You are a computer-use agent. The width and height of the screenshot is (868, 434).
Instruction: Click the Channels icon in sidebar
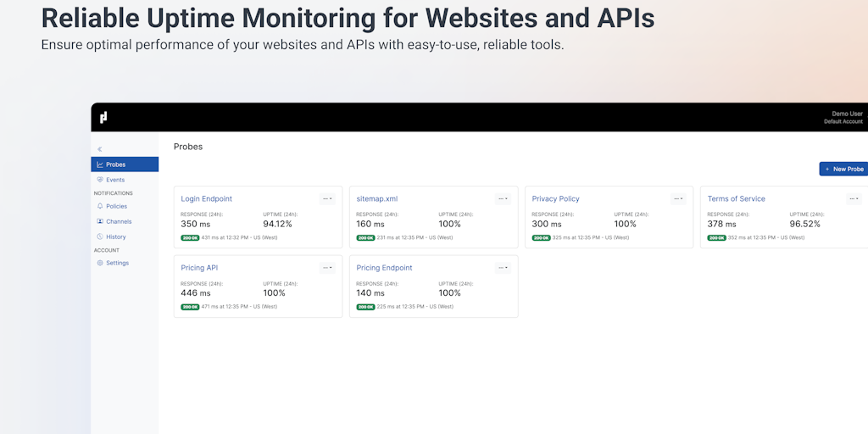point(100,221)
